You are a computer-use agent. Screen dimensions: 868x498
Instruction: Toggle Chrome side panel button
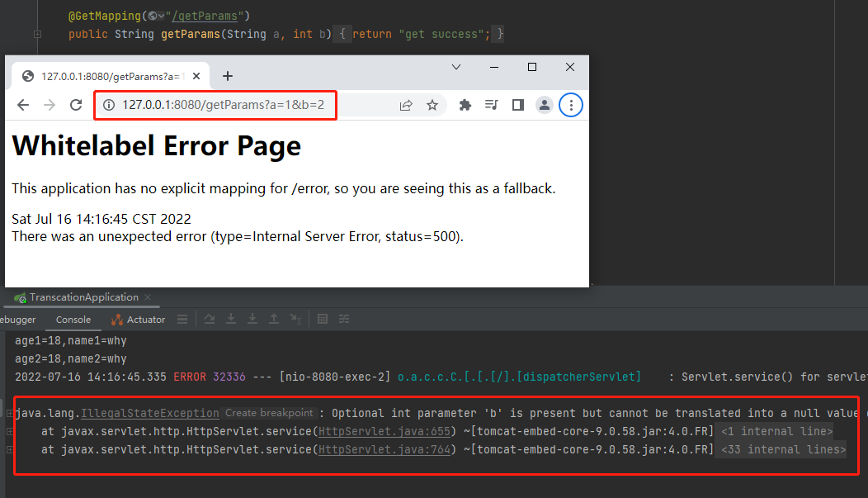pyautogui.click(x=518, y=105)
